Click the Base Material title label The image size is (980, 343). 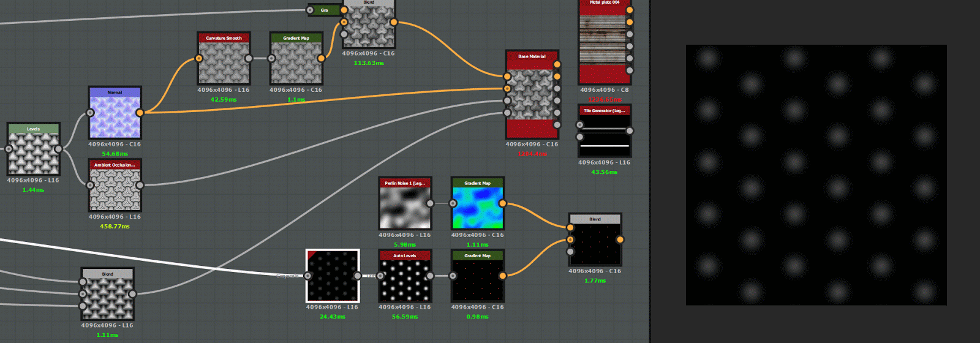click(532, 56)
